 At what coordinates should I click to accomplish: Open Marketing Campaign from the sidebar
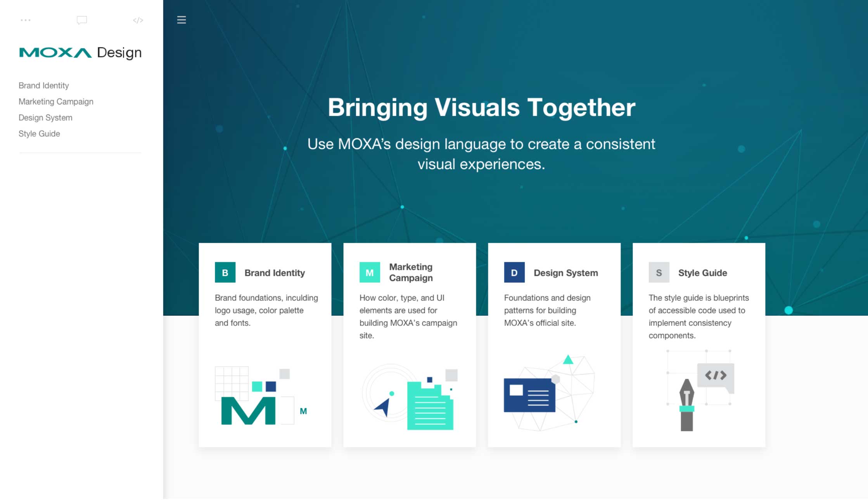[x=55, y=101]
